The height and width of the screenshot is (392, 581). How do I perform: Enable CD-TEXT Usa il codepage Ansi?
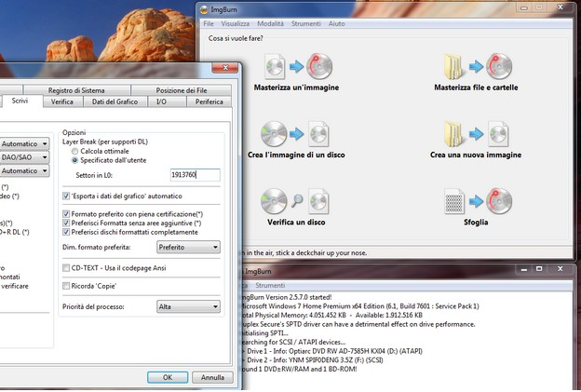pyautogui.click(x=66, y=268)
